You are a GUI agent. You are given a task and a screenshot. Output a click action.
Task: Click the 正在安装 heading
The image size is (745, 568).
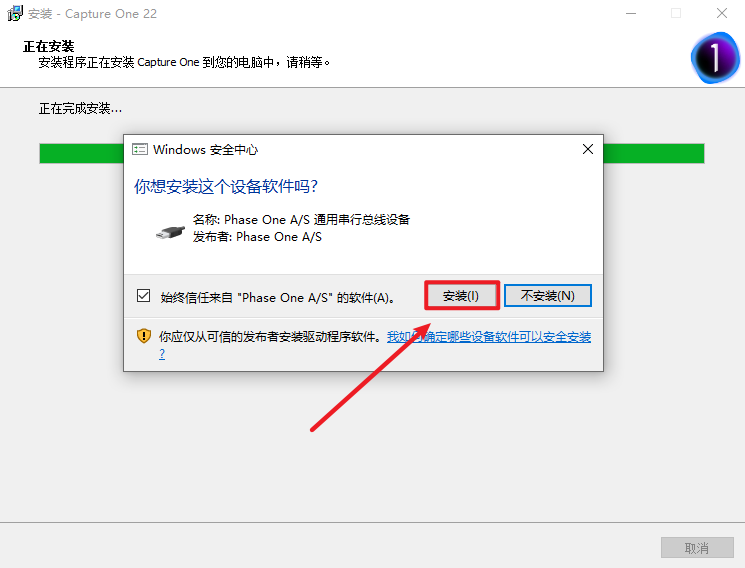[50, 46]
